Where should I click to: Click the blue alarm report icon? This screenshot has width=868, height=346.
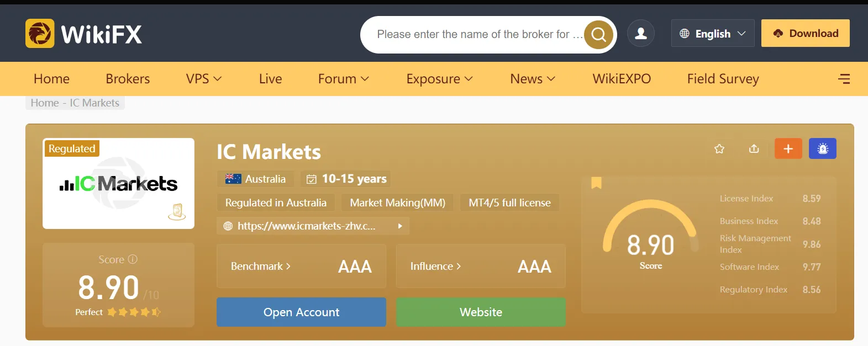(823, 148)
